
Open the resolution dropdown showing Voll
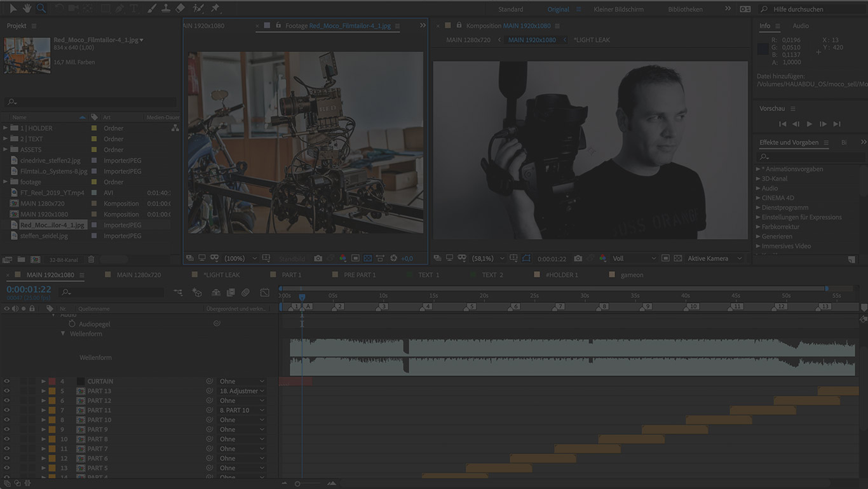point(634,258)
